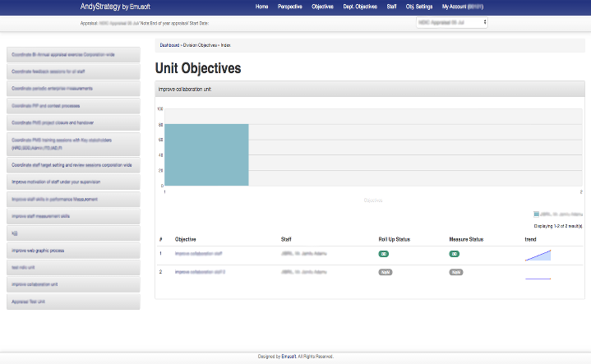The width and height of the screenshot is (591, 364).
Task: Click the flat trend sparkline in row 2
Action: (538, 279)
